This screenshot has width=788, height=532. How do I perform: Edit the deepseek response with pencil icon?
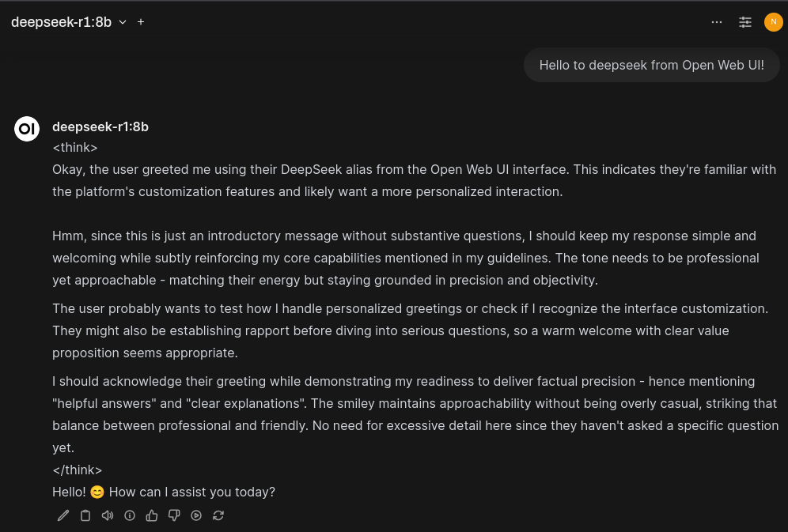[63, 515]
